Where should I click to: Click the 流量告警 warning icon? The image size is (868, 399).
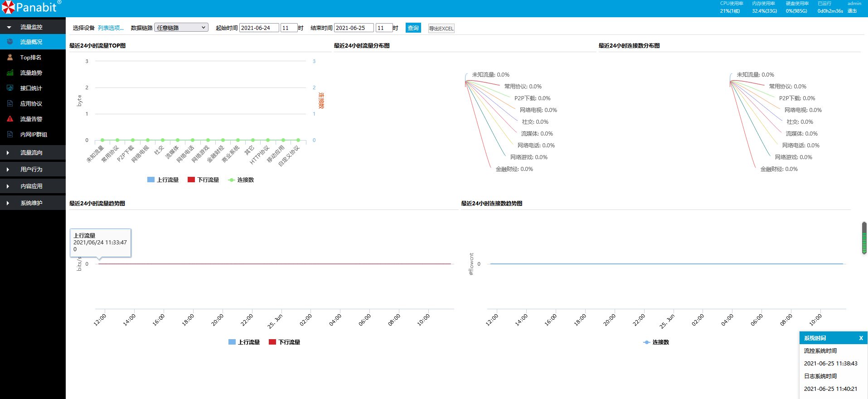point(10,119)
